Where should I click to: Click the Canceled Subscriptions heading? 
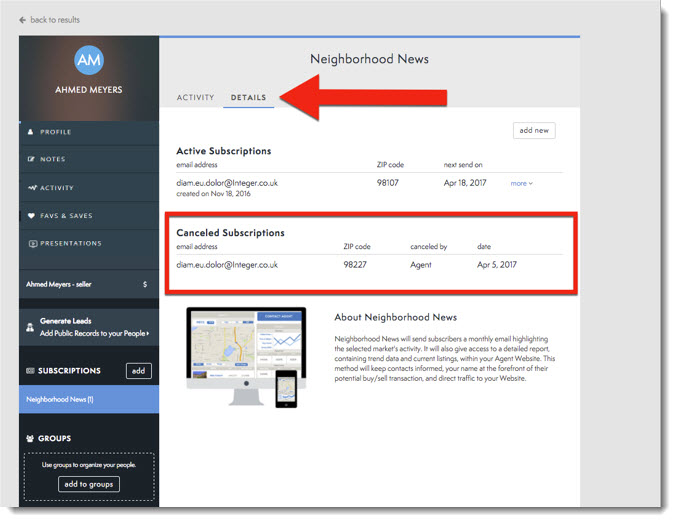click(x=230, y=233)
